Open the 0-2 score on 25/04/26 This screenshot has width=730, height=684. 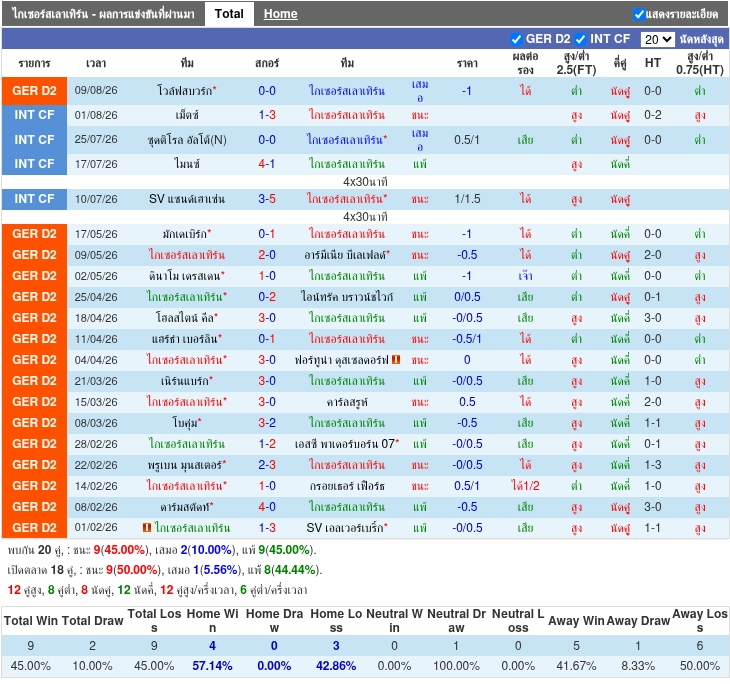267,297
